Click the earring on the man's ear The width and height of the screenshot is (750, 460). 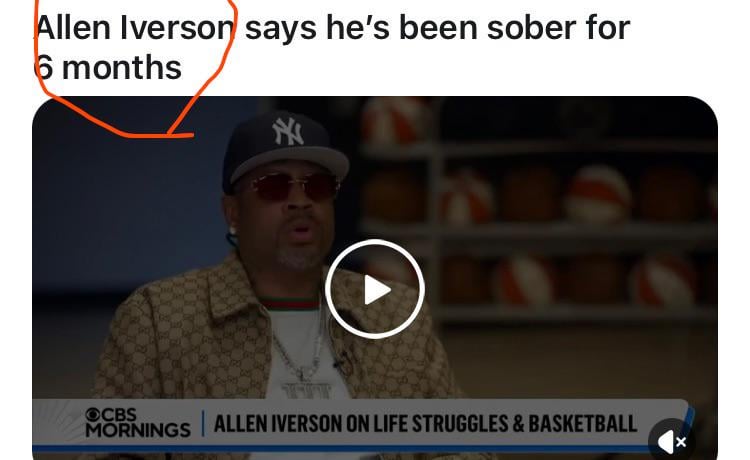[233, 230]
